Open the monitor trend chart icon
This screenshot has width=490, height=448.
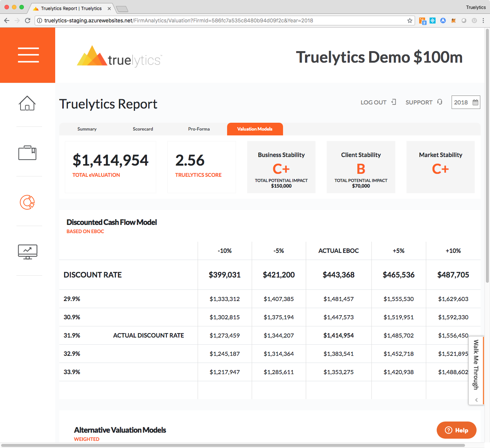(x=28, y=252)
